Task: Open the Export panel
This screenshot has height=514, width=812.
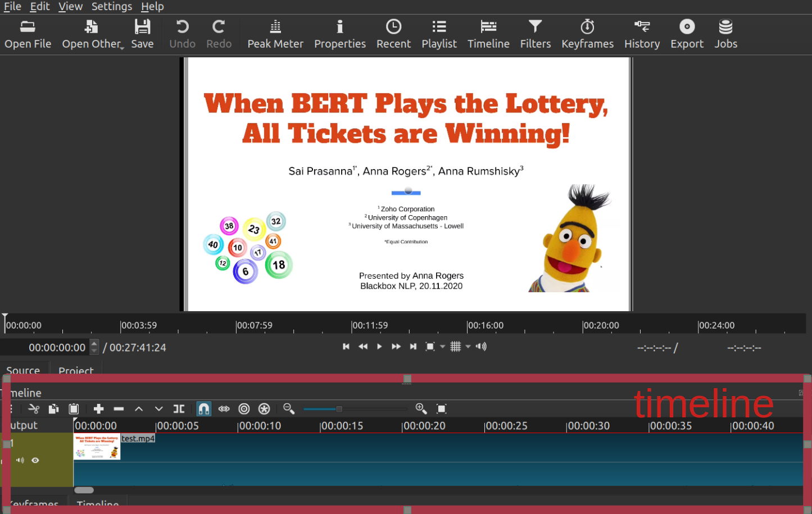Action: click(x=687, y=34)
